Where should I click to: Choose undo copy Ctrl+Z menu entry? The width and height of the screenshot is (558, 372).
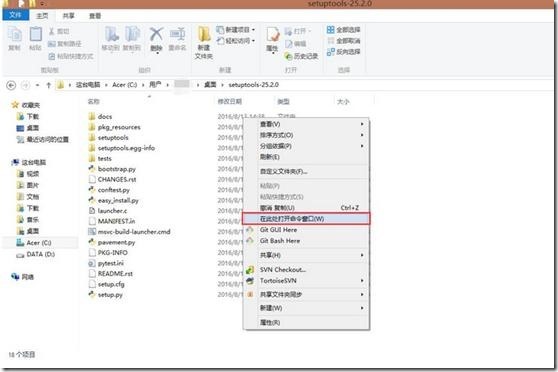click(x=306, y=208)
